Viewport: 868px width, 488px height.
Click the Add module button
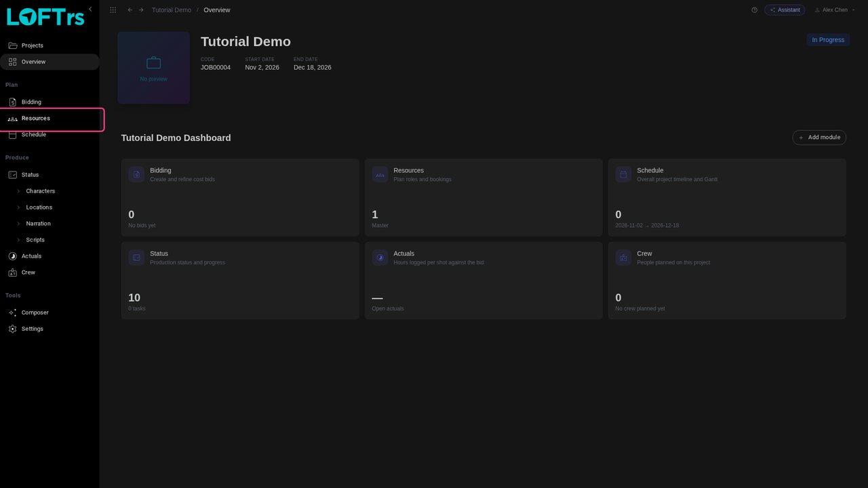[819, 138]
